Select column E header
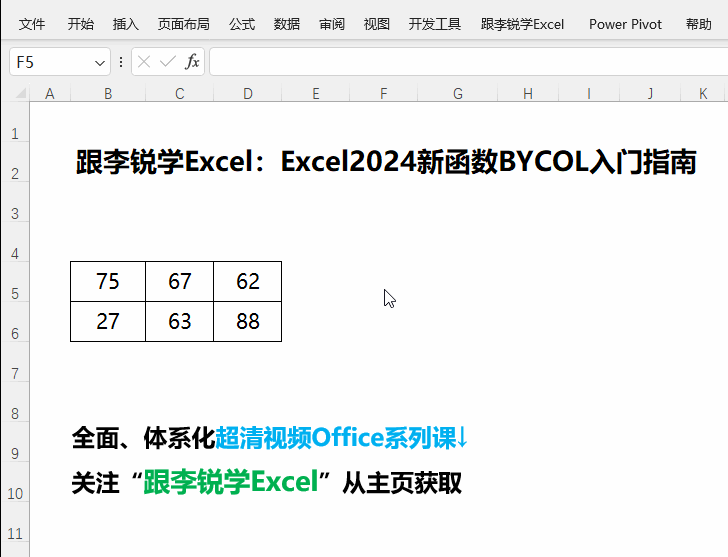Viewport: 728px width, 557px height. tap(316, 93)
